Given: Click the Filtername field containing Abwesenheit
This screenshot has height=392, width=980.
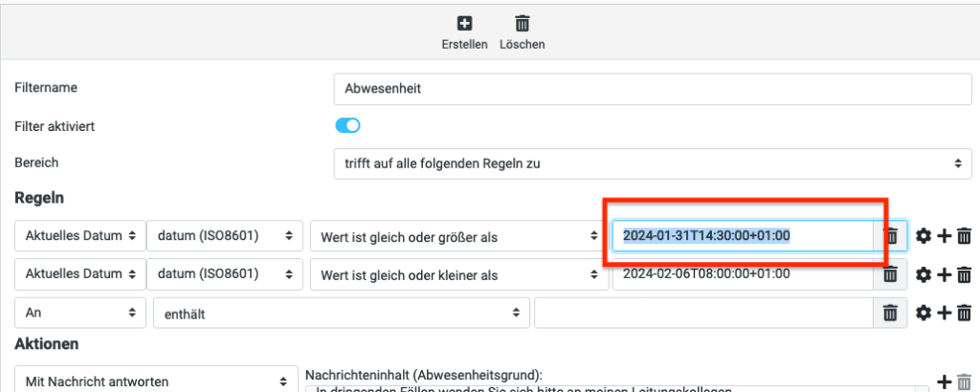Looking at the screenshot, I should point(653,88).
